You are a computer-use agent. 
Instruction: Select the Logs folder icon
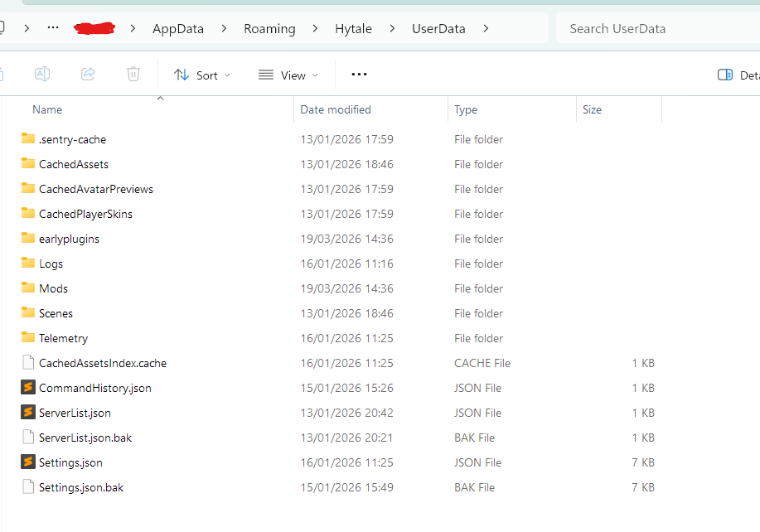click(x=28, y=263)
